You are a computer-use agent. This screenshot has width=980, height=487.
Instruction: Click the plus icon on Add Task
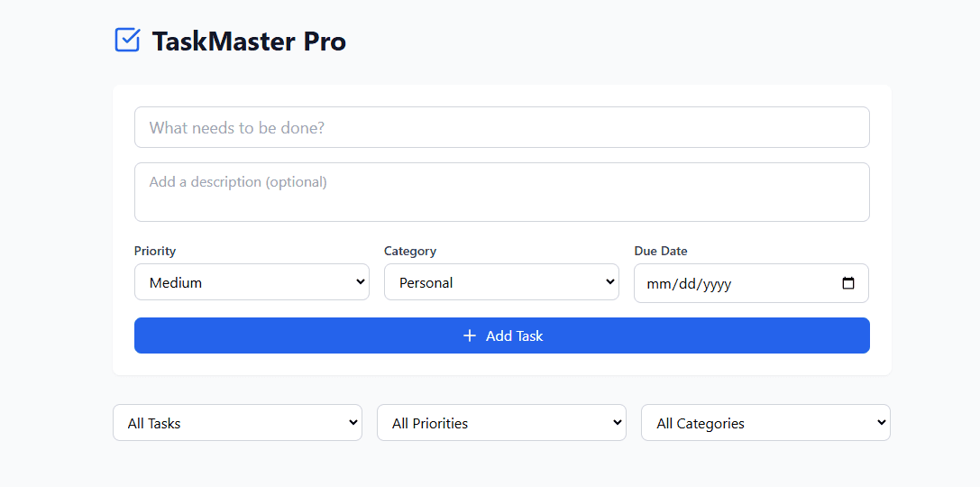pyautogui.click(x=470, y=335)
